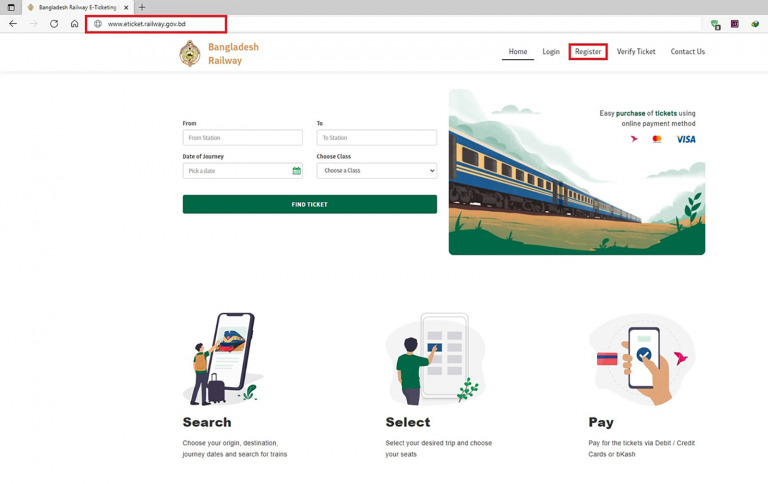This screenshot has height=484, width=768.
Task: Go to the Register page
Action: 588,51
